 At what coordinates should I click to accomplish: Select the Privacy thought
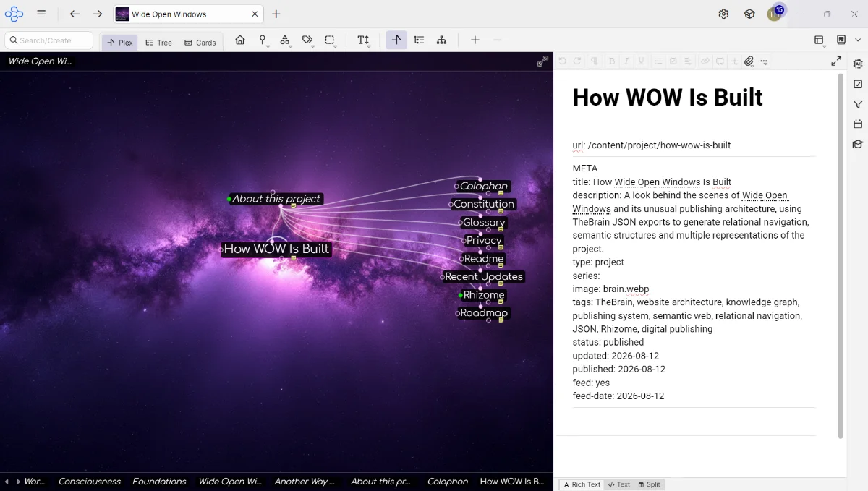pyautogui.click(x=484, y=240)
